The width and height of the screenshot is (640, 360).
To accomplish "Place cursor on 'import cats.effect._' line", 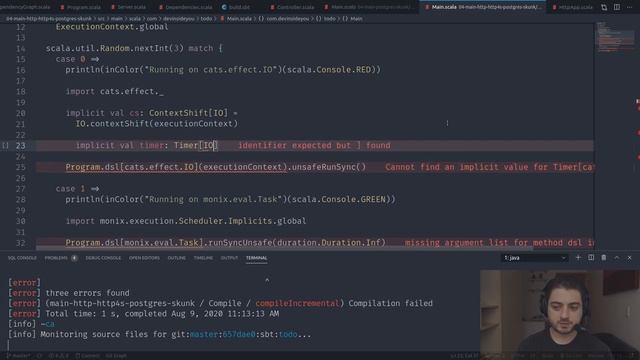I will coord(115,91).
